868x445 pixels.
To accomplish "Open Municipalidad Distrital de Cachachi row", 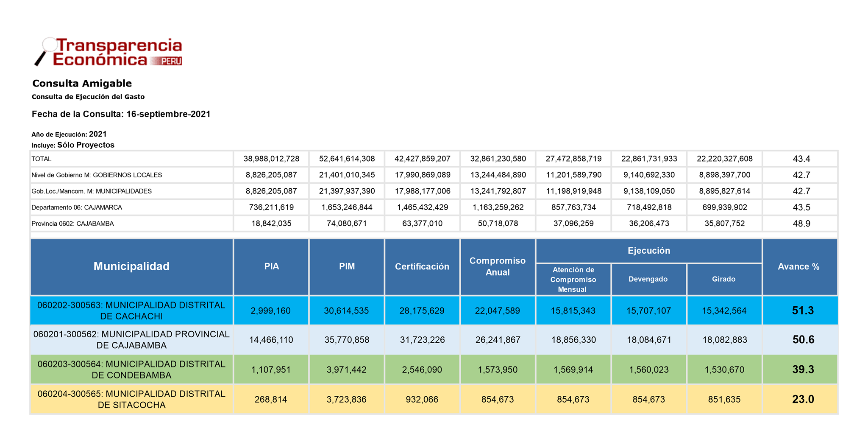I will coord(131,311).
